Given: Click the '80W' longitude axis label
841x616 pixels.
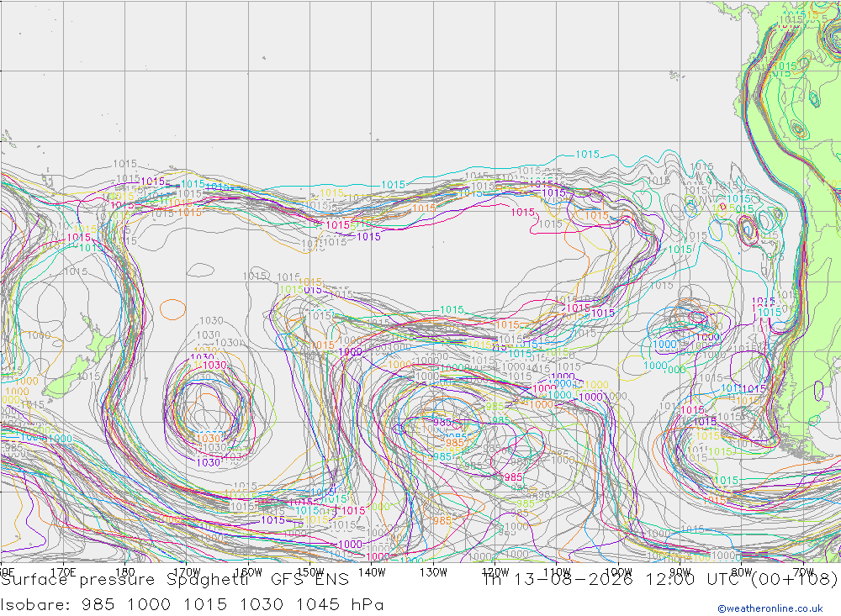Looking at the screenshot, I should [742, 572].
